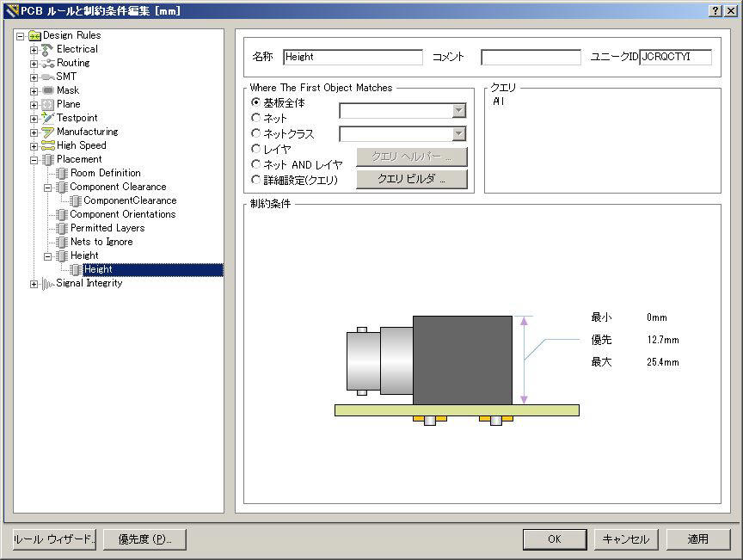Image resolution: width=743 pixels, height=560 pixels.
Task: Select ComponentClearance rule in tree
Action: [130, 200]
